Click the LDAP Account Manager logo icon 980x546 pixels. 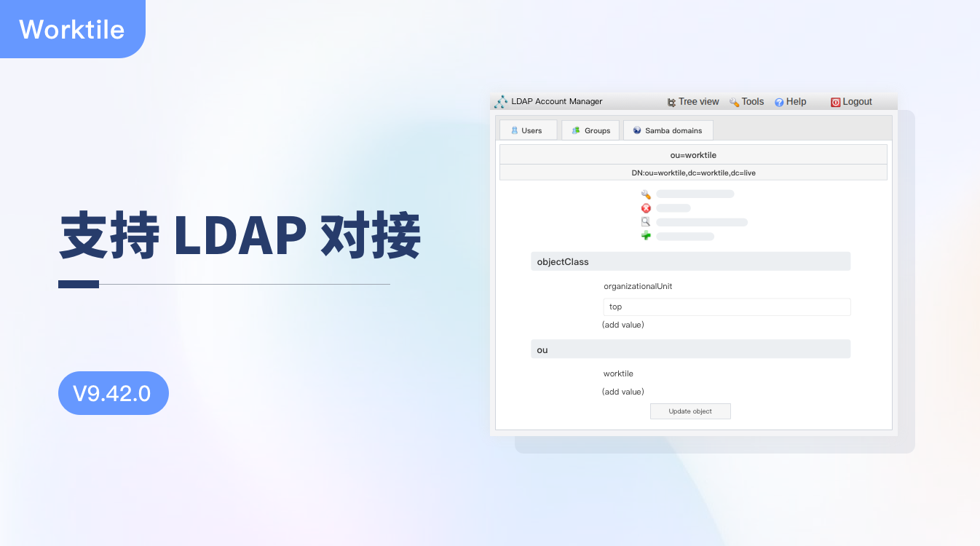[x=501, y=102]
